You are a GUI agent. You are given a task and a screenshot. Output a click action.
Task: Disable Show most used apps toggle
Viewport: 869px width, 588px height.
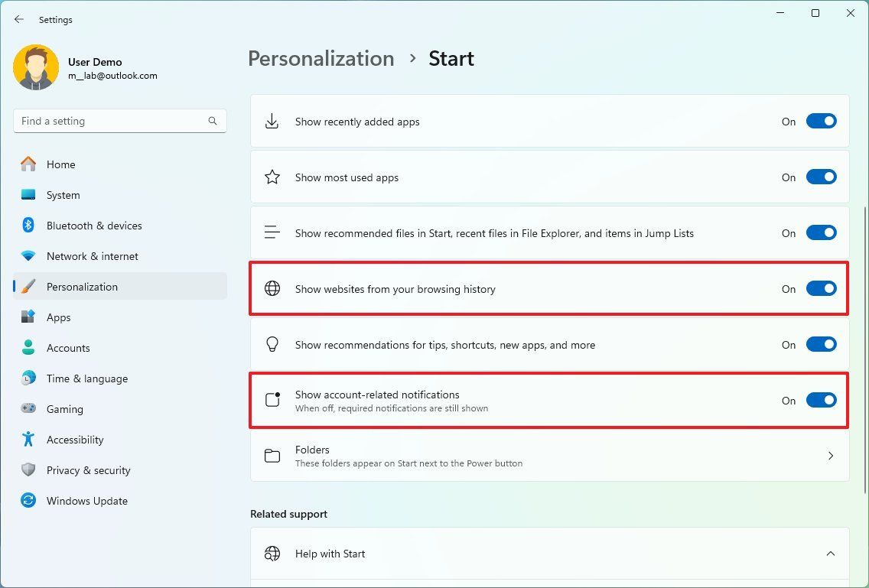821,177
